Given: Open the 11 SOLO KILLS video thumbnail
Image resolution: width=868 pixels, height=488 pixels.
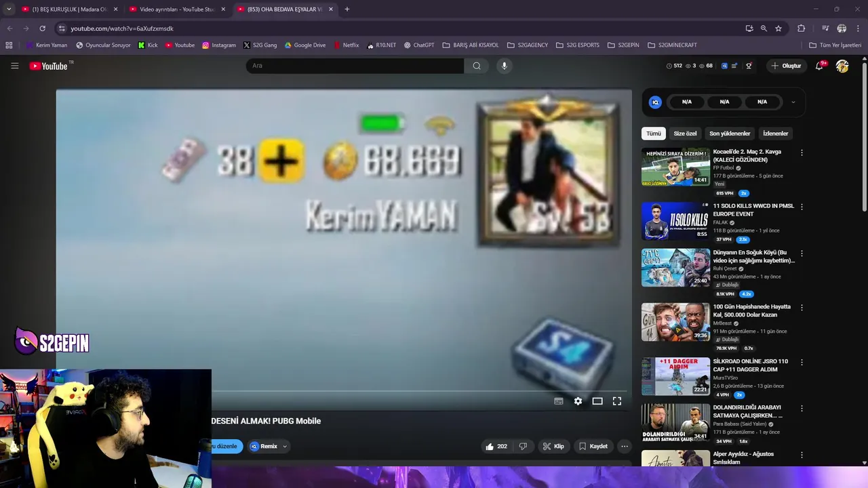Looking at the screenshot, I should pyautogui.click(x=675, y=221).
